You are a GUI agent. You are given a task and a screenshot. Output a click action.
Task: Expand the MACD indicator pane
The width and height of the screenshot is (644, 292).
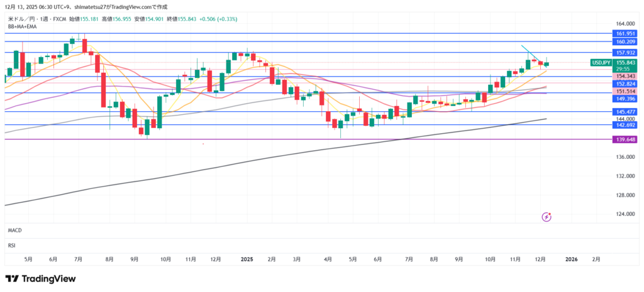15,231
